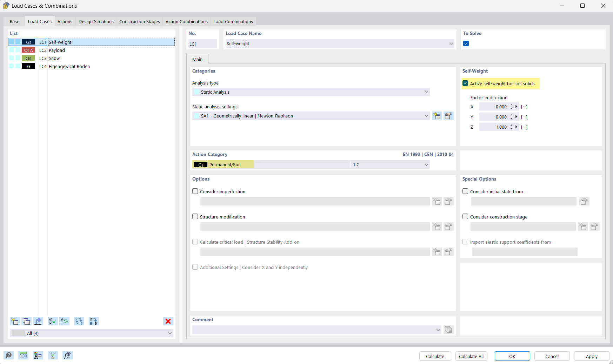Edit static analysis settings icon
This screenshot has width=613, height=364.
point(448,116)
